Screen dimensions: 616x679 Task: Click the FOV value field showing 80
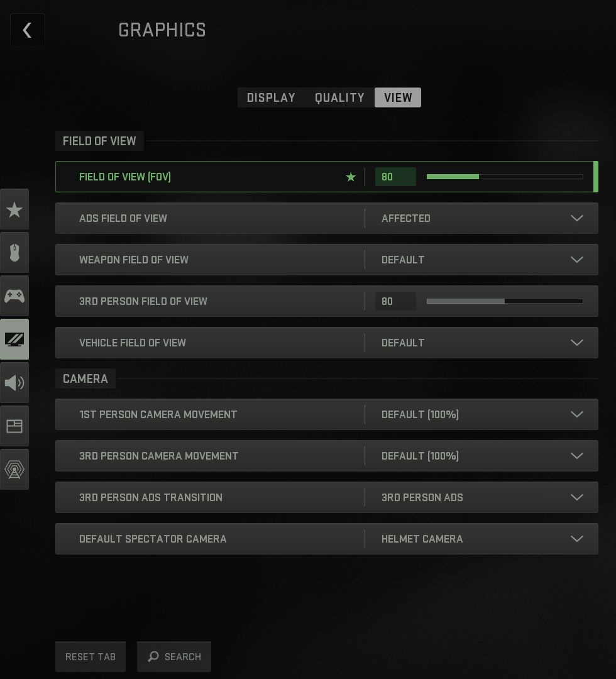pos(395,177)
